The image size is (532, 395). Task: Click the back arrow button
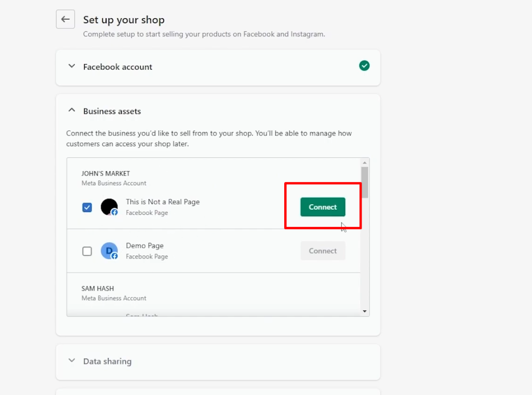(65, 19)
